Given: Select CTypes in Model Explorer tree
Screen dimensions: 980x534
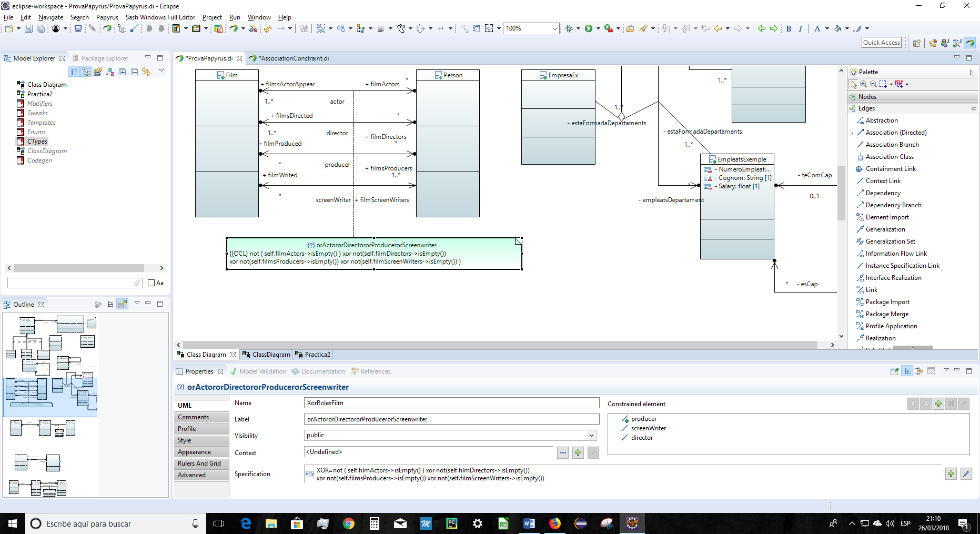Looking at the screenshot, I should [37, 142].
